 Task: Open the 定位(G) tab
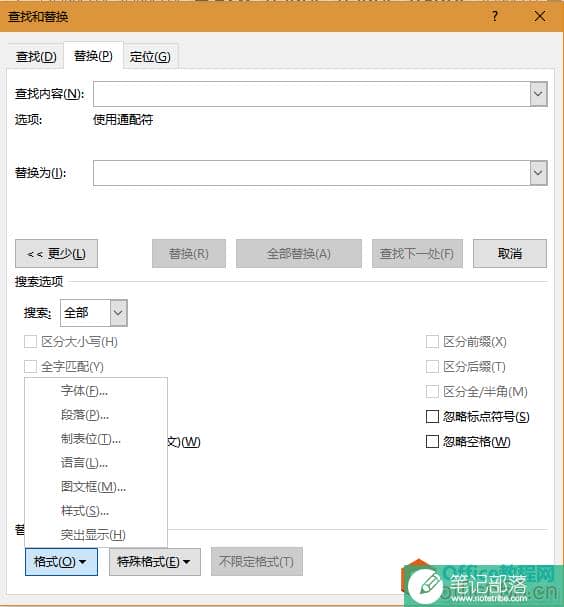click(150, 57)
